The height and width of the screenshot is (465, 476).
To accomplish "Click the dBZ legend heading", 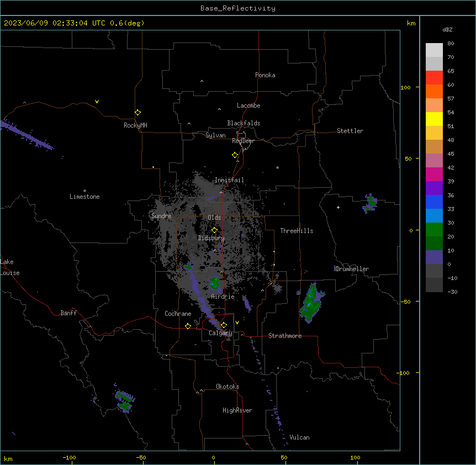I will coord(447,30).
